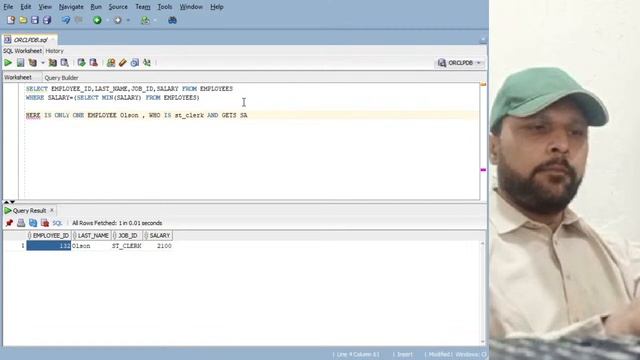The height and width of the screenshot is (360, 640).
Task: Open the Help menu
Action: [x=217, y=7]
